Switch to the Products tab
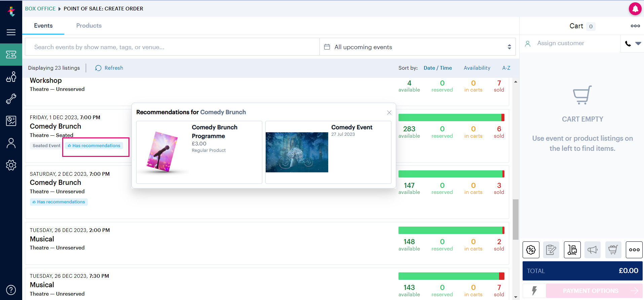Screen dimensions: 644x300 click(x=89, y=26)
